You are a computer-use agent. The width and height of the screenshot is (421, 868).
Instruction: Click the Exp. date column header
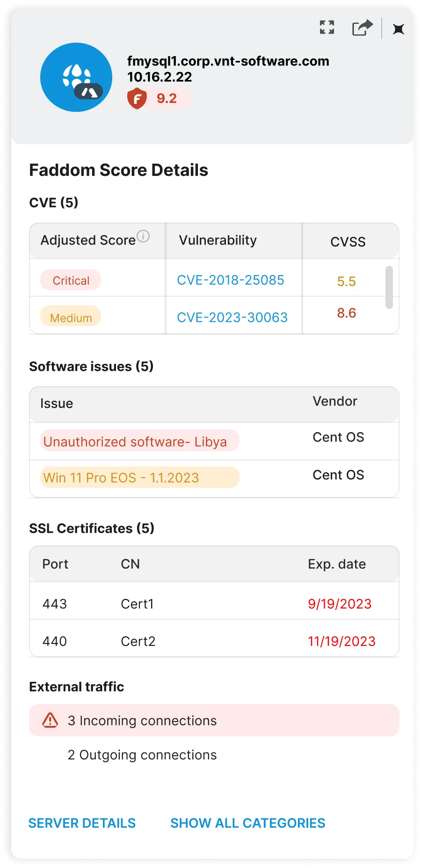(x=337, y=564)
